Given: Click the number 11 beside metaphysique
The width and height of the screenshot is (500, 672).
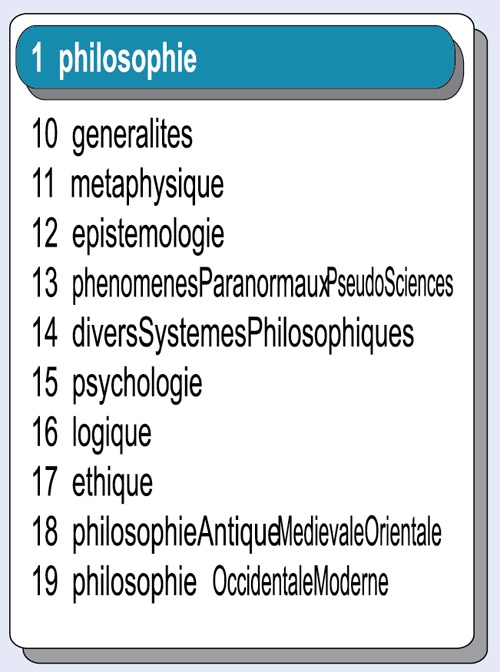Looking at the screenshot, I should click(x=44, y=183).
